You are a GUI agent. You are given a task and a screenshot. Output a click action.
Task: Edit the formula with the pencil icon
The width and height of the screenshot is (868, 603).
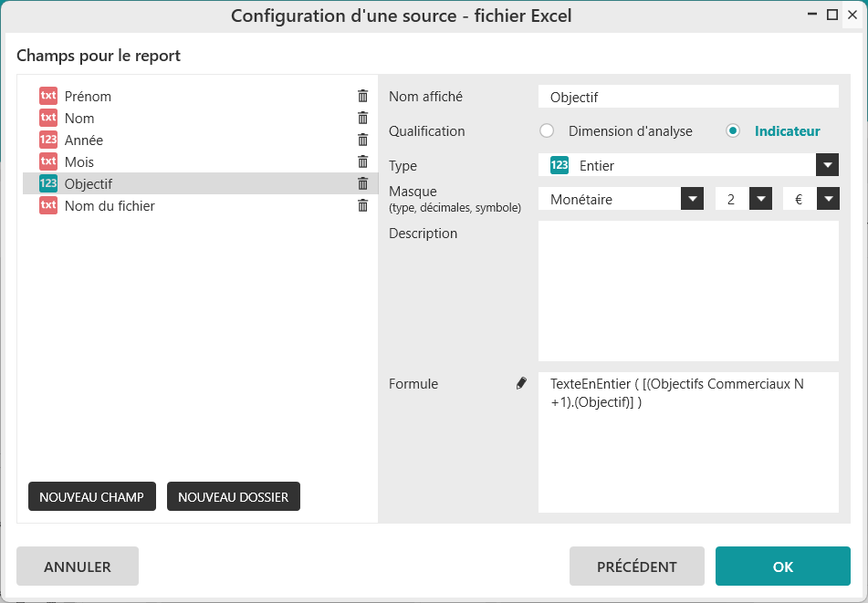521,383
